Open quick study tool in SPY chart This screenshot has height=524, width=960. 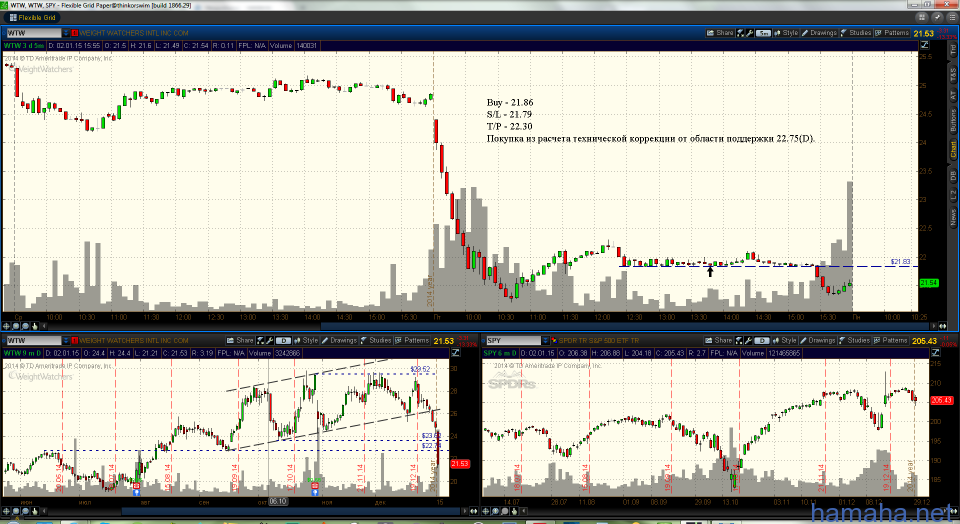coord(738,340)
